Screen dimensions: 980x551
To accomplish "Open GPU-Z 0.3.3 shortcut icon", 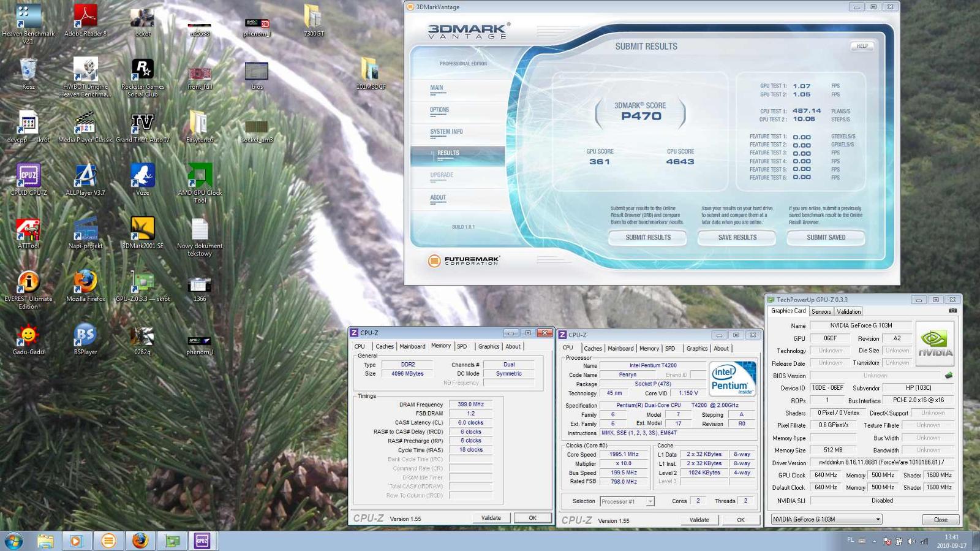I will (143, 286).
